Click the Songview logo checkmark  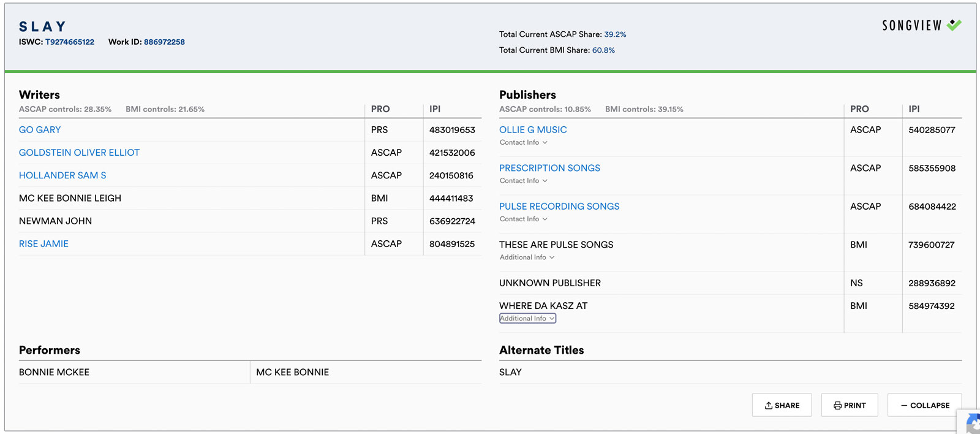954,25
